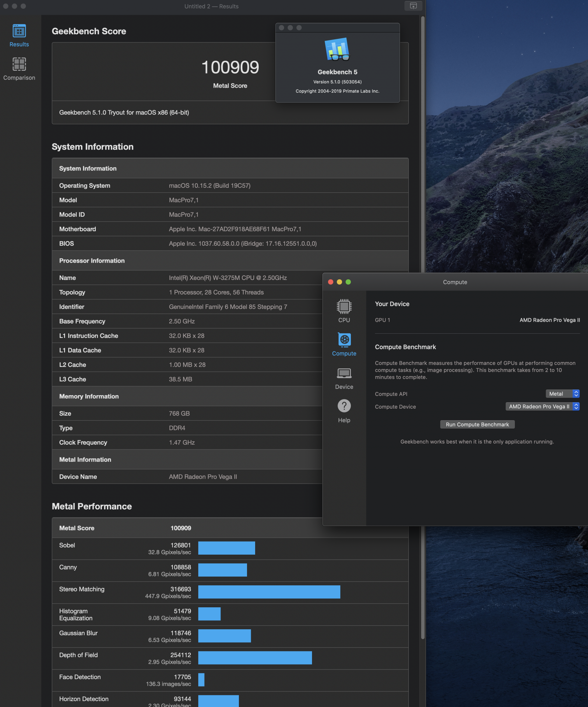Run the Compute Benchmark
Screen dimensions: 588x707
(x=477, y=425)
